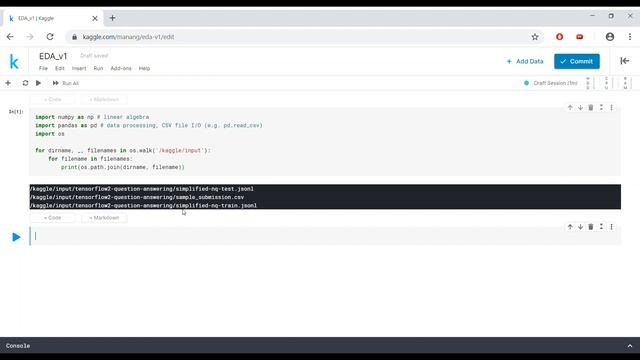The image size is (640, 360).
Task: Open the Kaggle logo home link
Action: click(14, 62)
